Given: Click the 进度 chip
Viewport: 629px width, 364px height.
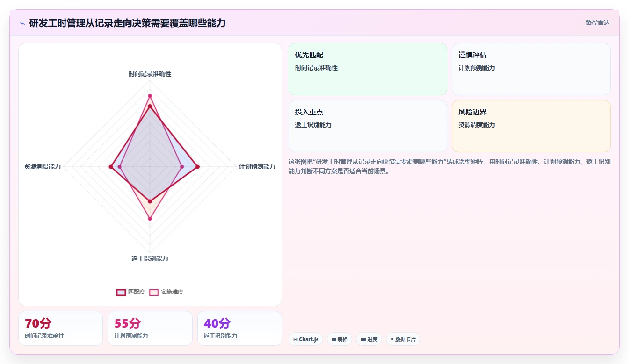Looking at the screenshot, I should pos(369,339).
